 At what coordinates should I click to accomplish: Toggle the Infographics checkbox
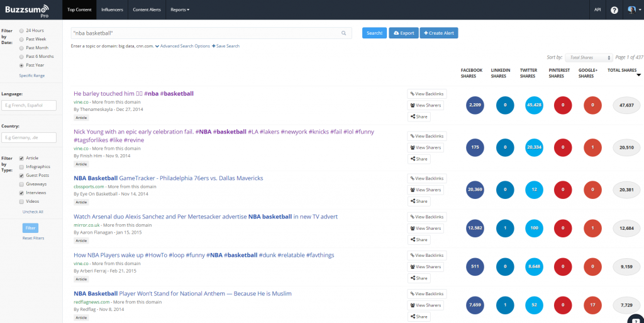(x=22, y=167)
